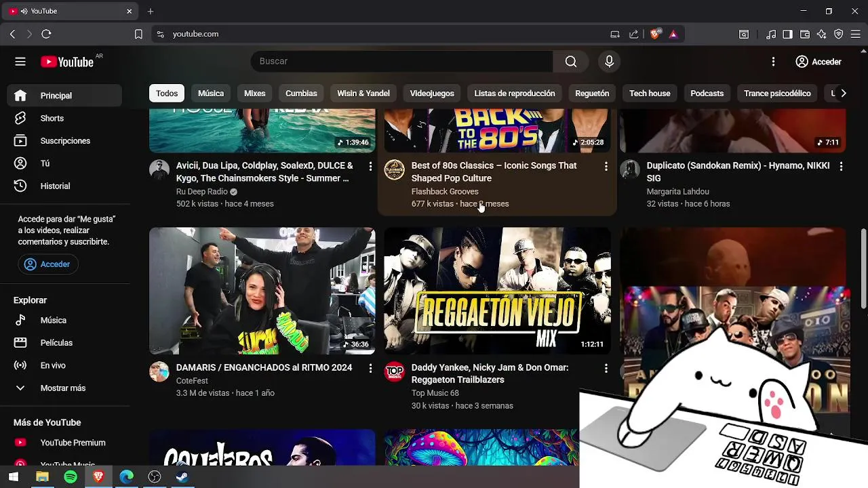Screen dimensions: 868x488
Task: Click Acceder button in the sidebar
Action: click(48, 264)
